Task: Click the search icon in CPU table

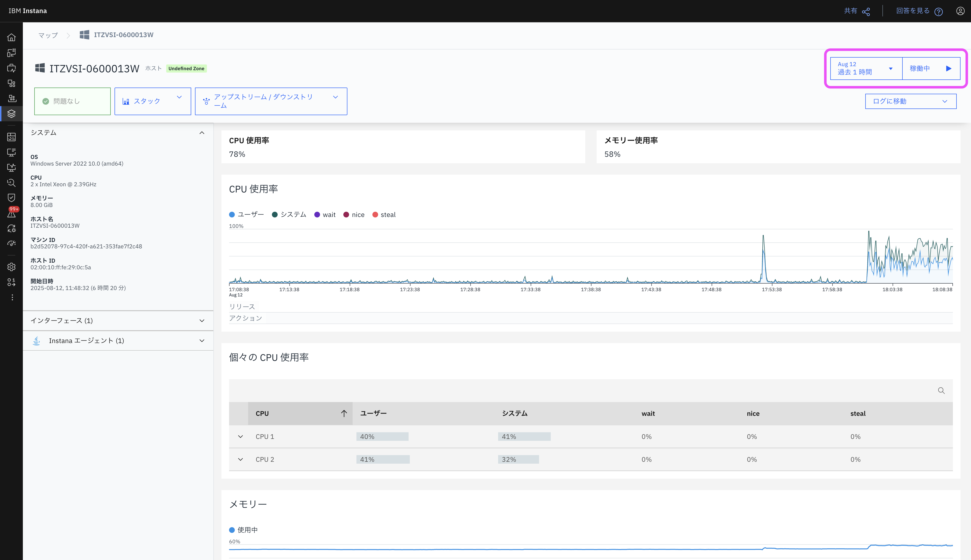Action: pos(941,391)
